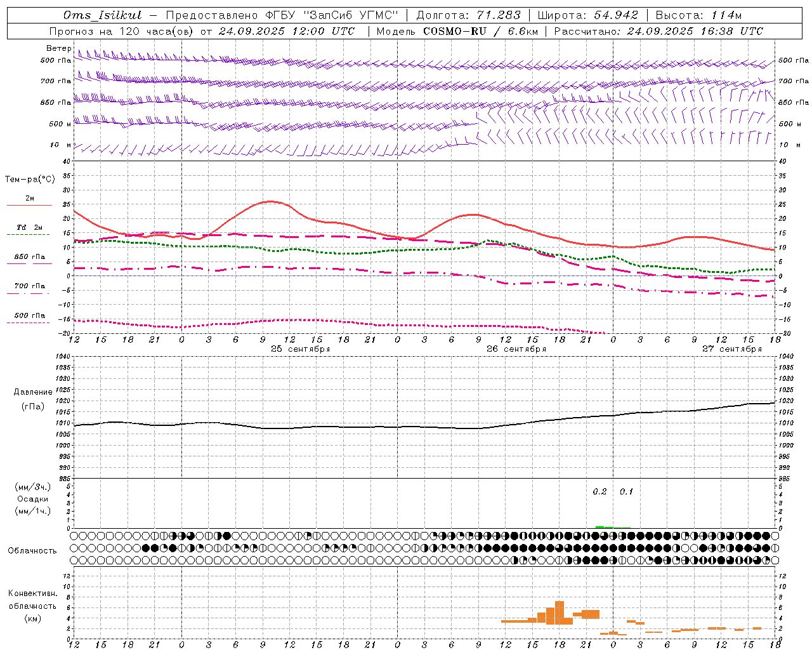Click the provider text ФГБУ "ЗапСиб УГМС"
The height and width of the screenshot is (650, 812).
(x=331, y=15)
